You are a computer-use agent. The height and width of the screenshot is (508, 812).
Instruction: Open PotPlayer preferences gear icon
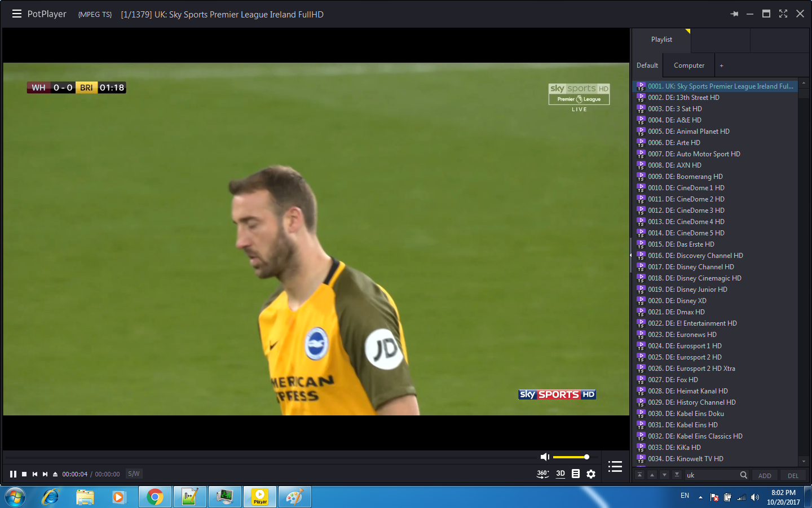tap(590, 475)
